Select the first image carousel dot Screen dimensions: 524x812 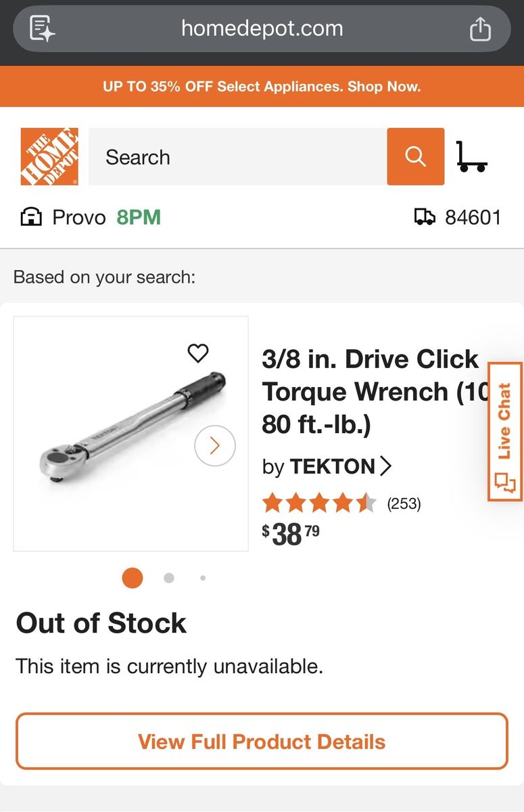pyautogui.click(x=133, y=578)
